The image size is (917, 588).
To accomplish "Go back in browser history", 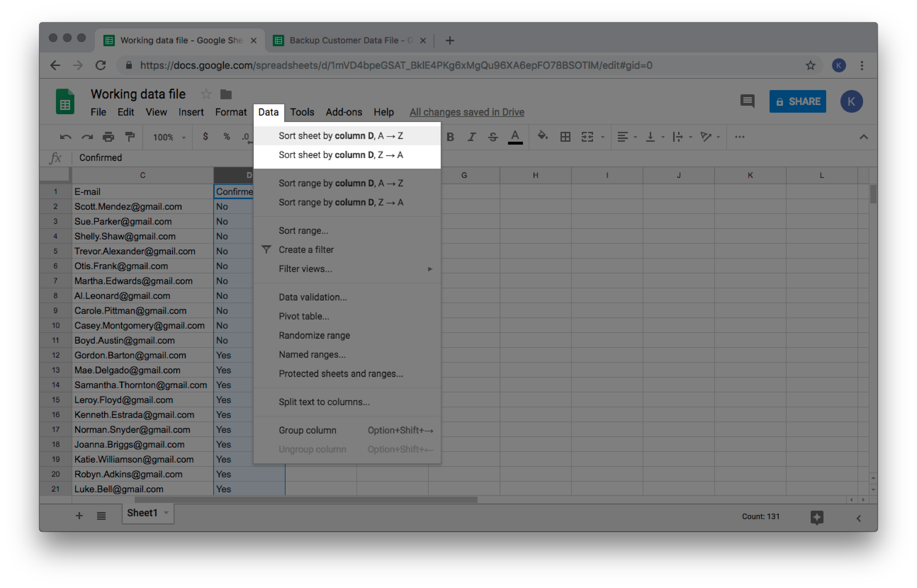I will tap(55, 65).
